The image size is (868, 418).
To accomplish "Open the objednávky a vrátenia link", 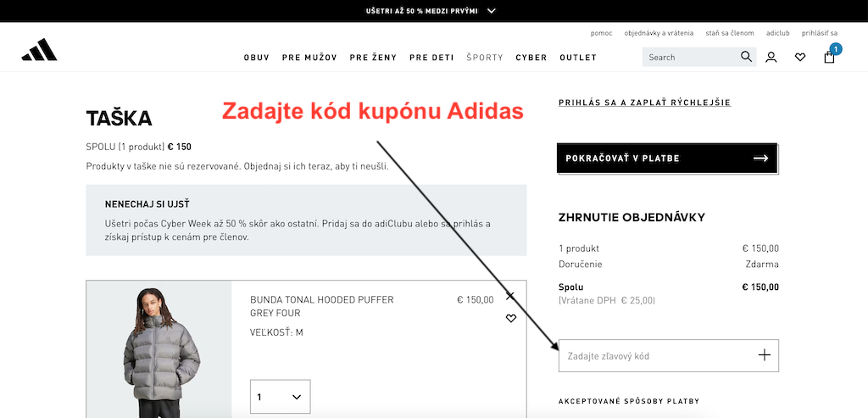I will click(x=659, y=33).
